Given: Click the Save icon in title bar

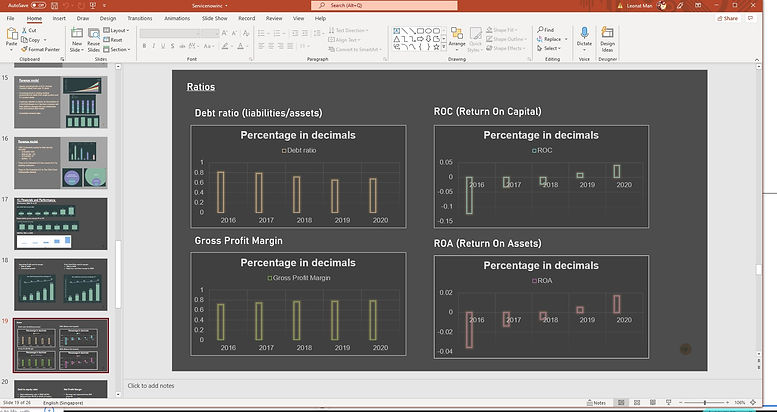Looking at the screenshot, I should pyautogui.click(x=54, y=5).
